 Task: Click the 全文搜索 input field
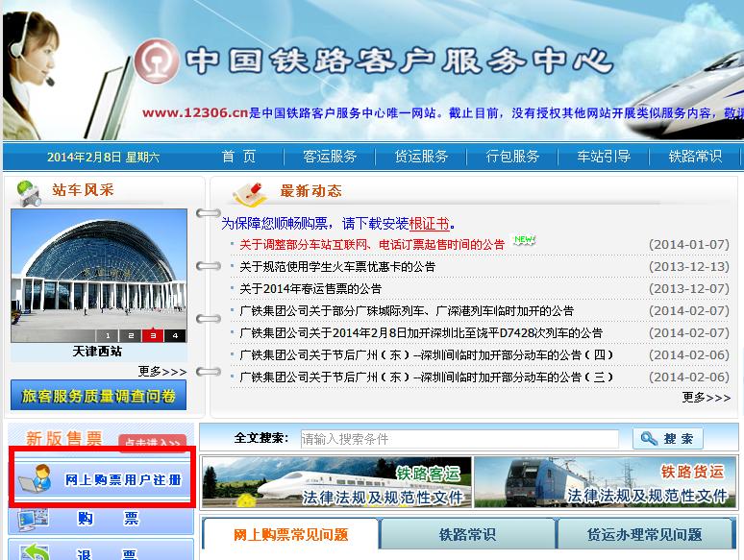click(x=459, y=439)
